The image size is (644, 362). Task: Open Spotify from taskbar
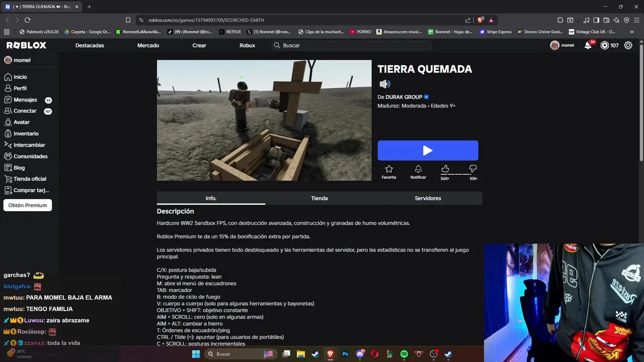[x=404, y=354]
